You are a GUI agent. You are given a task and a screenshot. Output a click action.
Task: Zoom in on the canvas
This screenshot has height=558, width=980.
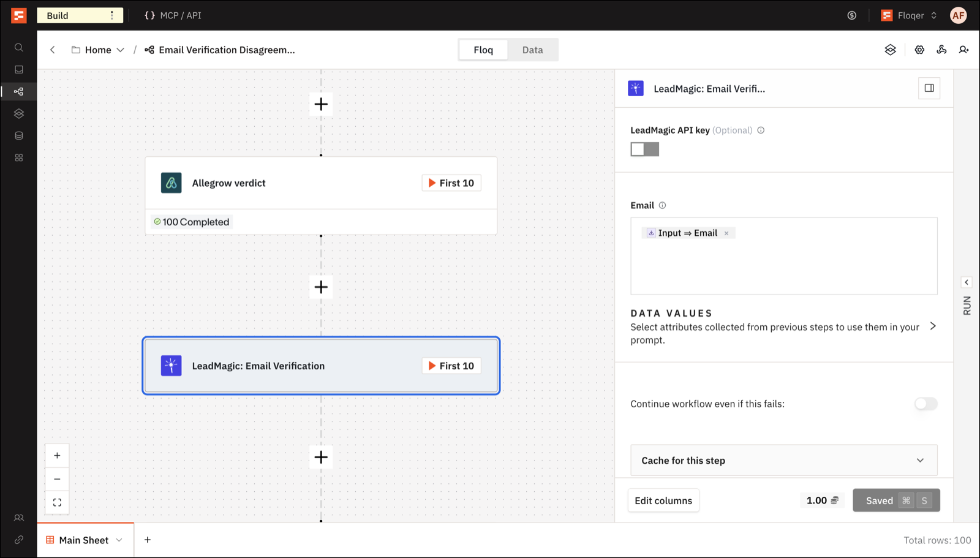point(57,456)
